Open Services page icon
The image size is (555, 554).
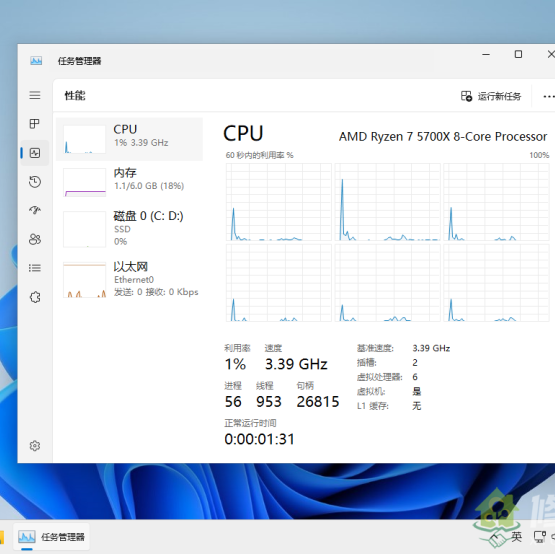point(35,297)
